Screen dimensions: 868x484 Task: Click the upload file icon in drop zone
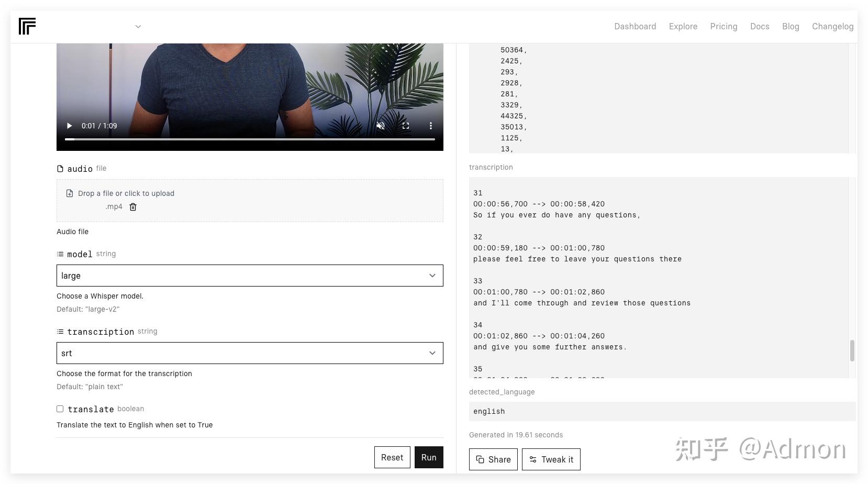tap(70, 193)
